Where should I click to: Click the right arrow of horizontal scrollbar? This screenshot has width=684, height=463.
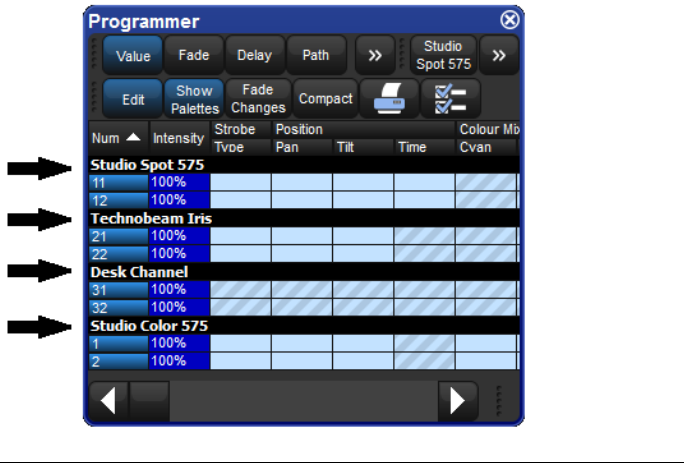458,401
